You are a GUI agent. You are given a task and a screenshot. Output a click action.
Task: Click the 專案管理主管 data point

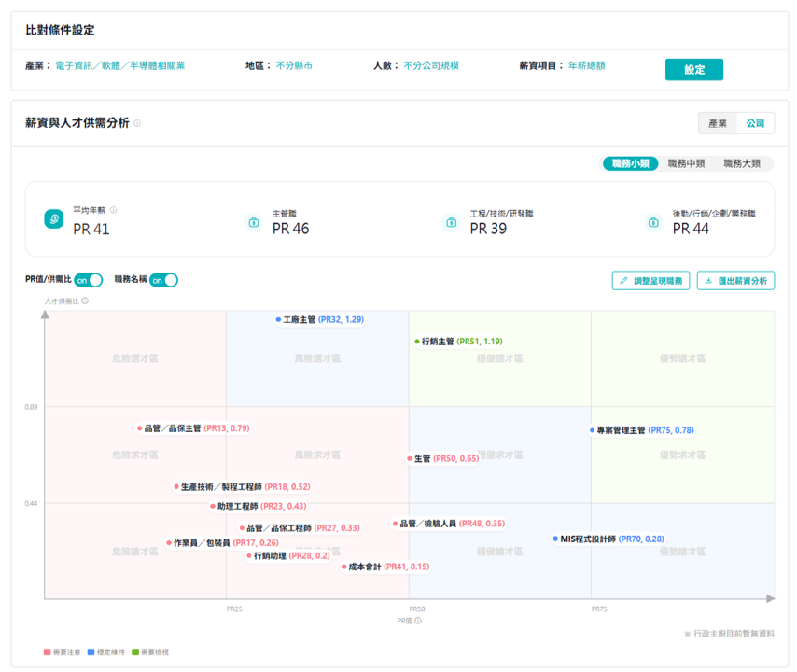point(592,430)
